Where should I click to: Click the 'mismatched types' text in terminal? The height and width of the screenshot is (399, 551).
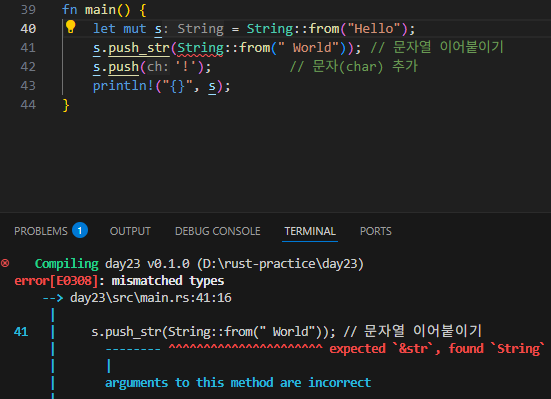(168, 281)
